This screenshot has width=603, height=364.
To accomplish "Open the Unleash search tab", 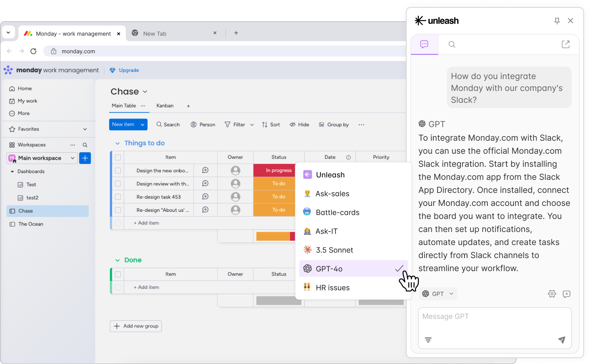I will pyautogui.click(x=452, y=44).
